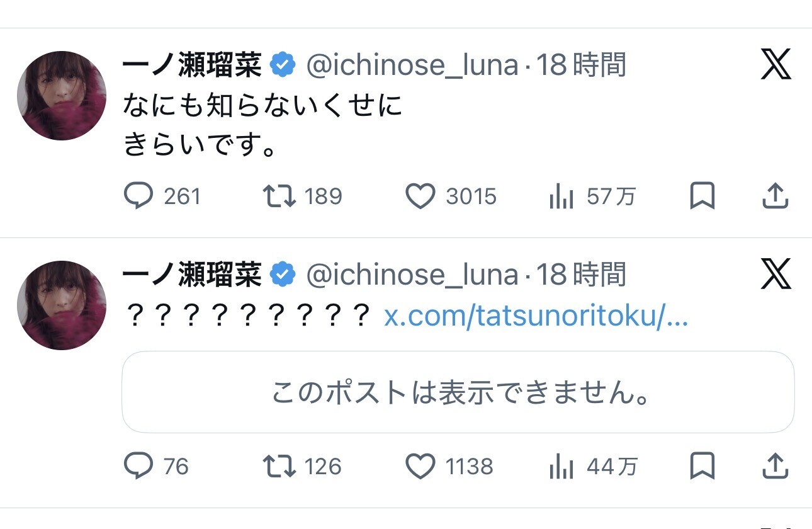Viewport: 812px width, 529px height.
Task: Share the first post
Action: [775, 197]
